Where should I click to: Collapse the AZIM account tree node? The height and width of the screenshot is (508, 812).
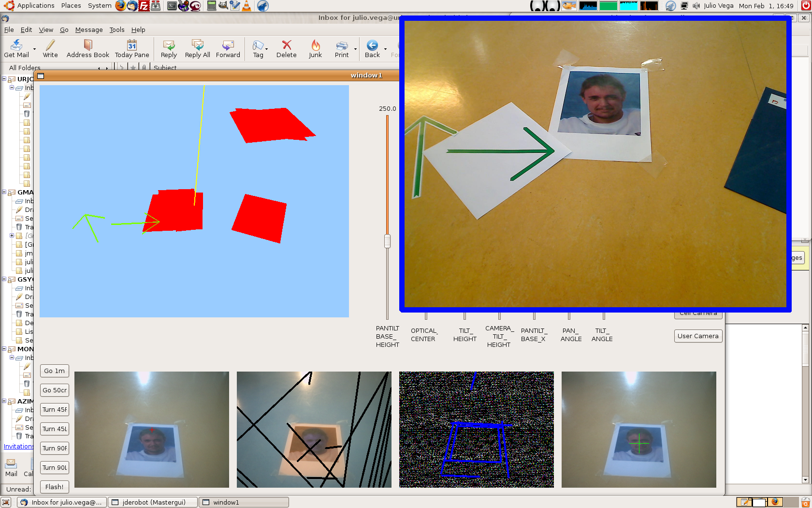(x=4, y=401)
